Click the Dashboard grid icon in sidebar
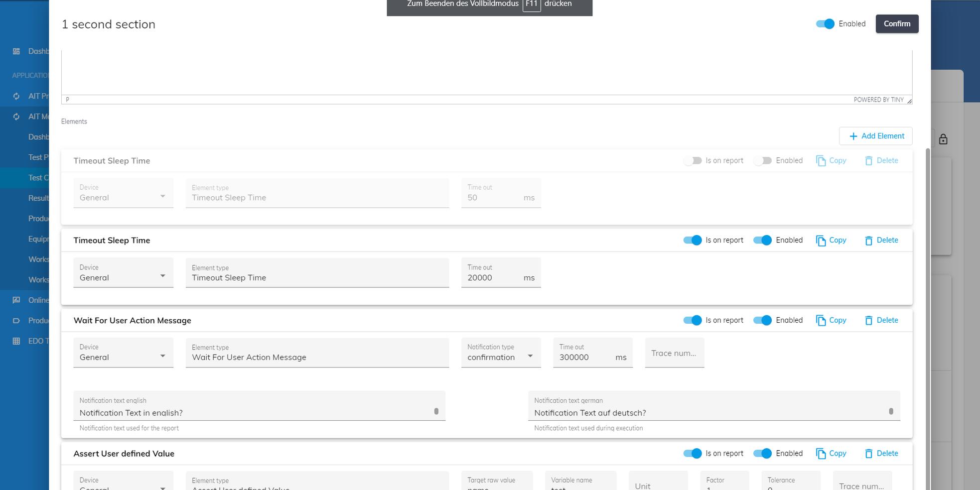The height and width of the screenshot is (490, 980). (16, 51)
